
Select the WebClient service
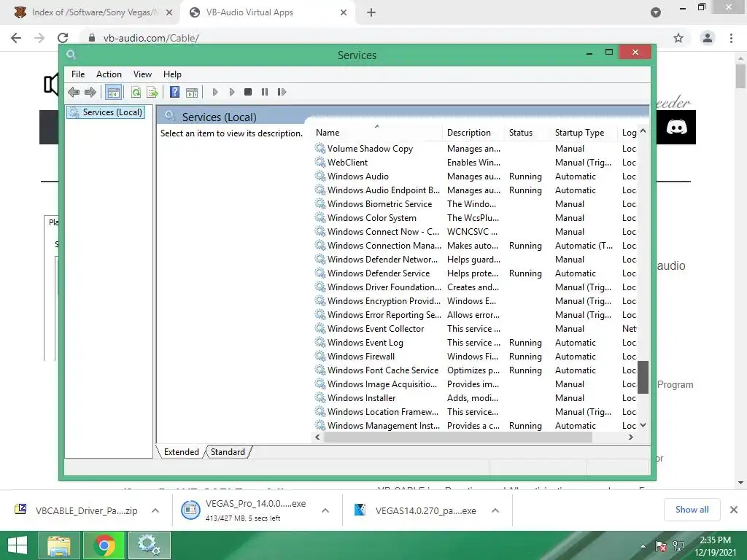[x=476, y=163]
